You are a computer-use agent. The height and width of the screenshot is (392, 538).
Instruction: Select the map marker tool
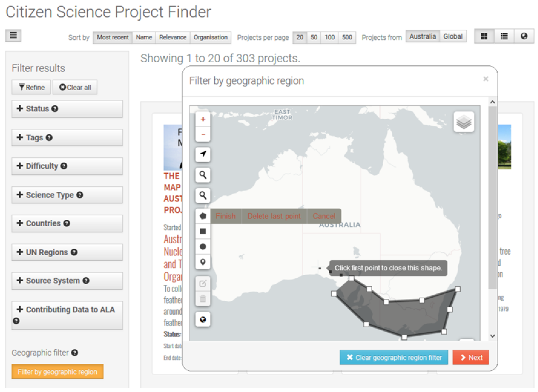coord(203,262)
